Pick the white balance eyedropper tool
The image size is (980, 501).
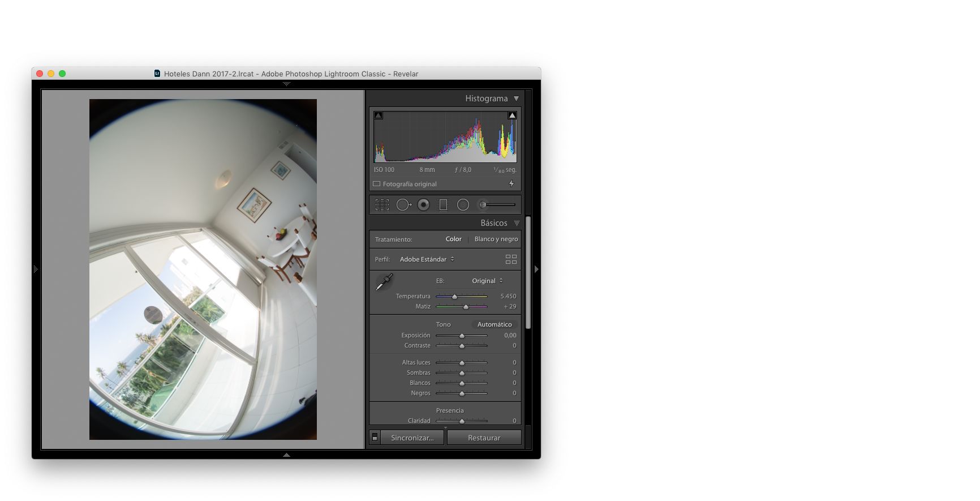tap(384, 282)
